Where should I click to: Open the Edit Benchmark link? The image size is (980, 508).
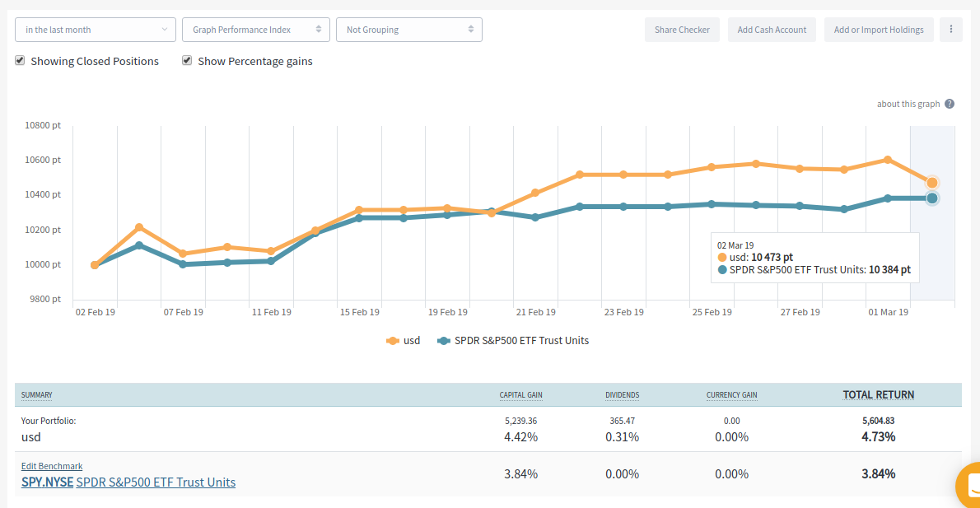pos(52,466)
